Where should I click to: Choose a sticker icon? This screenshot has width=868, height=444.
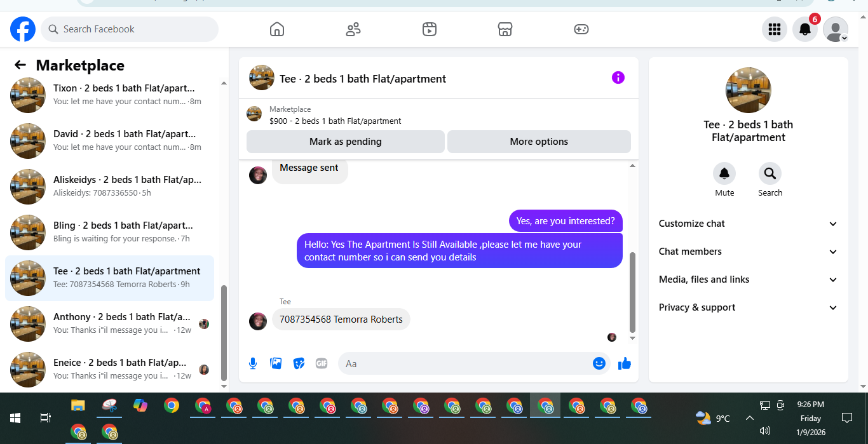pos(299,363)
